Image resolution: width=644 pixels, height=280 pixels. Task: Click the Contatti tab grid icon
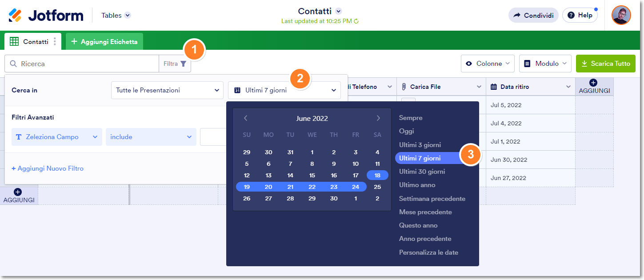click(14, 41)
